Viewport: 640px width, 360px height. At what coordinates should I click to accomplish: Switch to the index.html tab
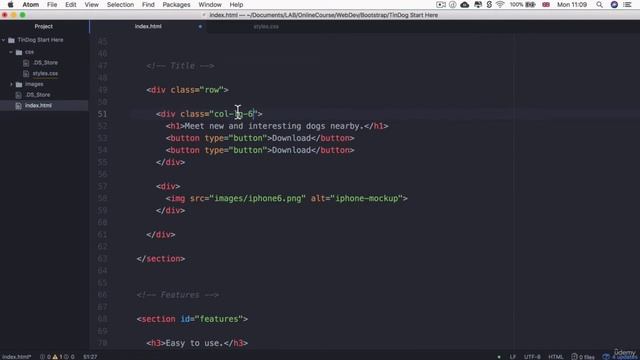coord(148,27)
